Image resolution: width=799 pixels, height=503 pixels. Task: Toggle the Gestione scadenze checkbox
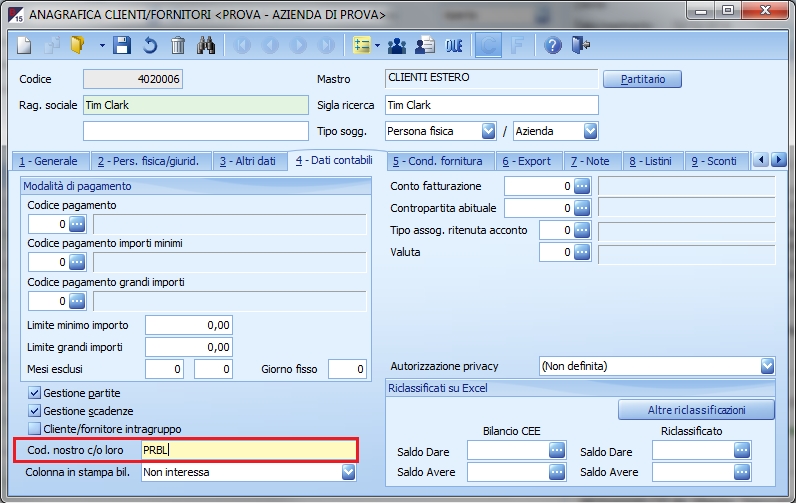coord(34,411)
